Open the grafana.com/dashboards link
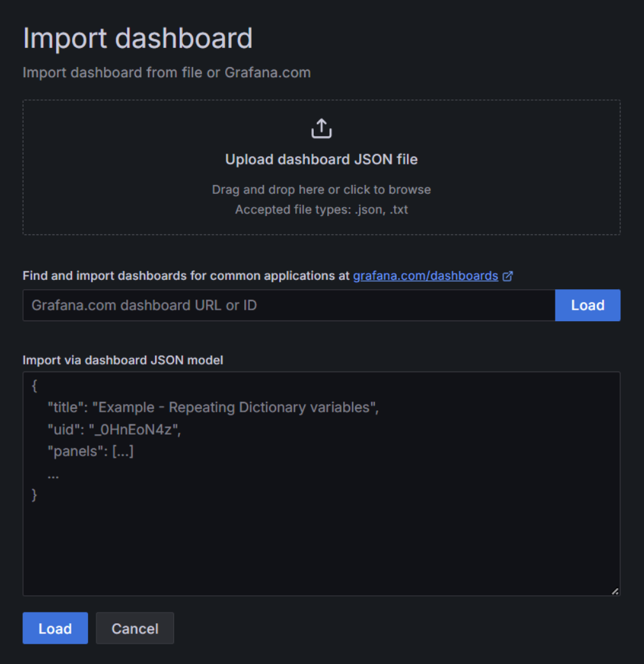 [425, 276]
